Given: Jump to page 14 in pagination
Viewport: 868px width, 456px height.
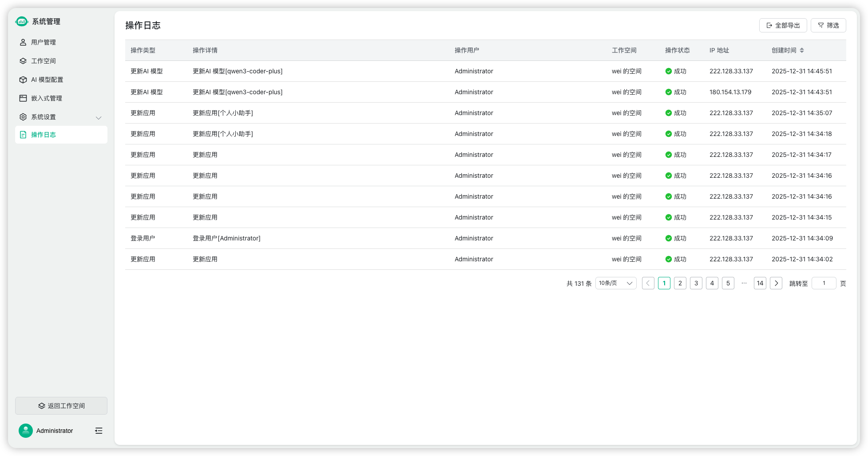Looking at the screenshot, I should click(760, 283).
